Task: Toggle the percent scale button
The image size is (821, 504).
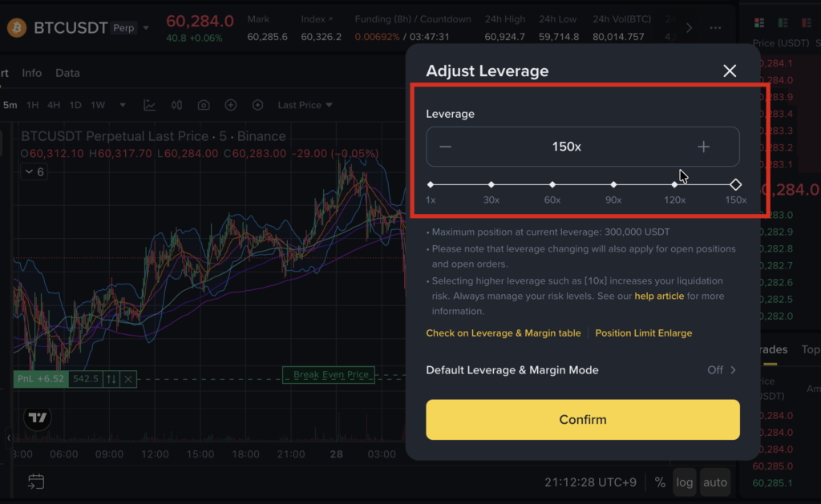Action: [x=661, y=482]
